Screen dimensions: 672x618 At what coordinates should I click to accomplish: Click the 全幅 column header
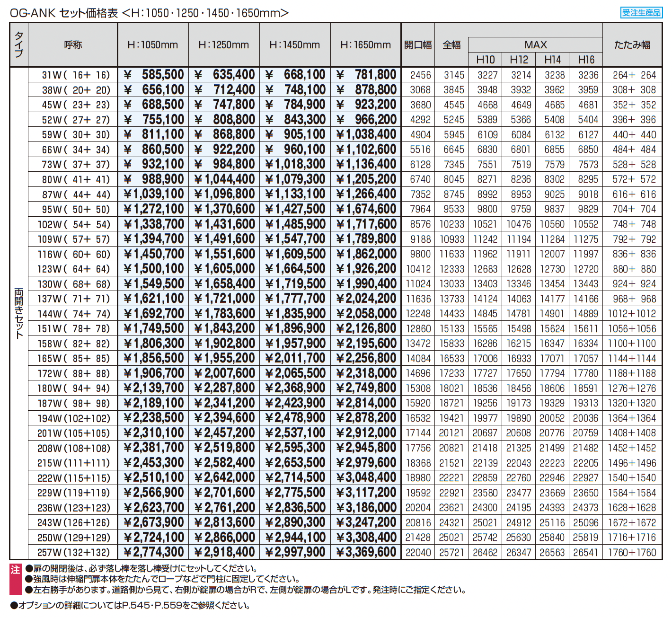click(451, 45)
